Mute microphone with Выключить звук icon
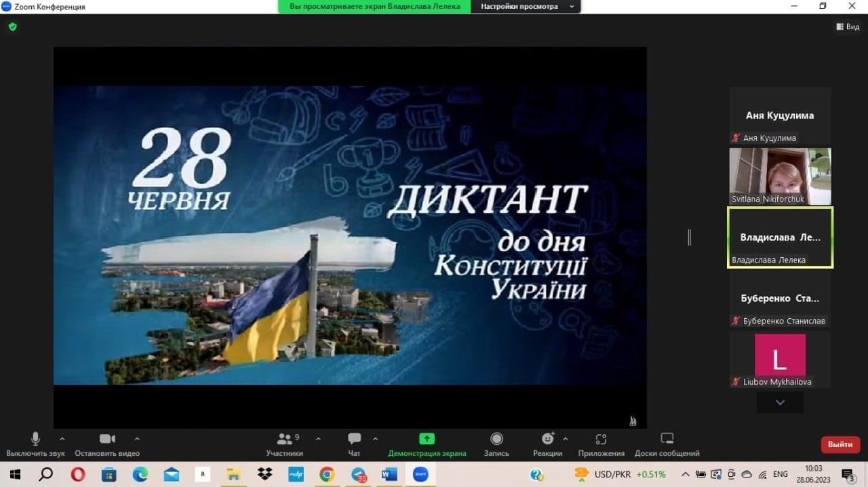Screen dimensions: 868x487 [x=35, y=444]
